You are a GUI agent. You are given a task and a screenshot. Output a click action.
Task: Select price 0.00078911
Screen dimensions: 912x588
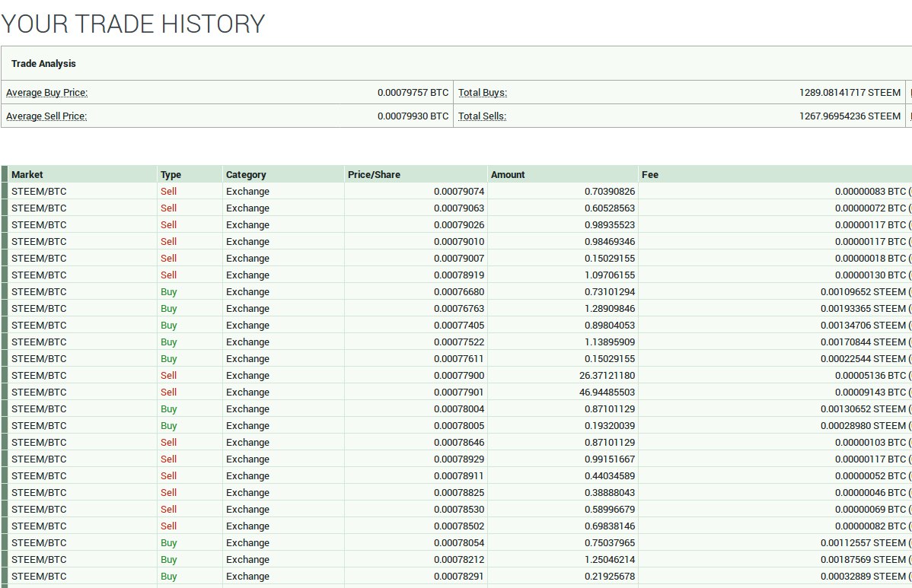pos(459,476)
